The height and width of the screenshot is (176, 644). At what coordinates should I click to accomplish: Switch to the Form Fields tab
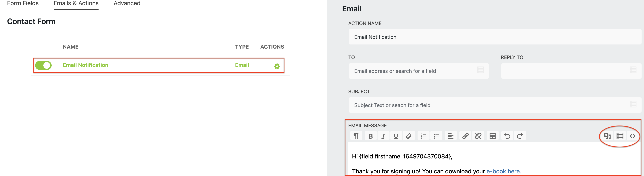[23, 3]
